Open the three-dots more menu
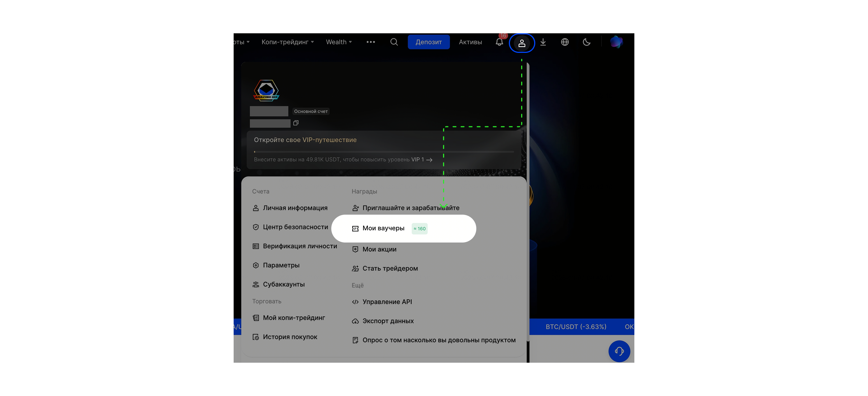Viewport: 868px width, 396px height. 370,42
